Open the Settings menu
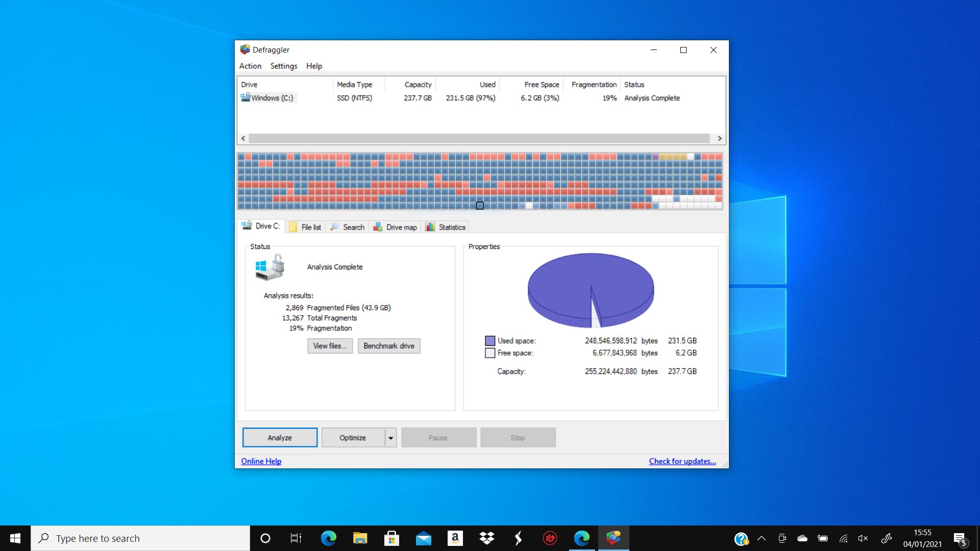980x551 pixels. [x=283, y=65]
